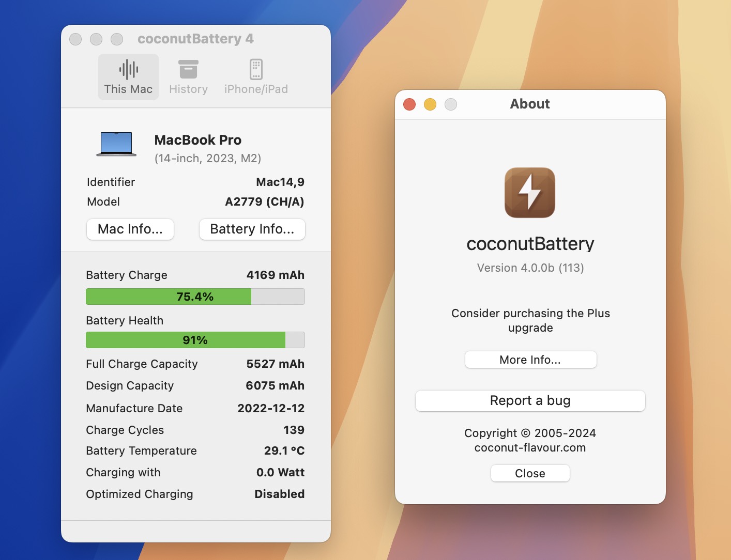
Task: Click the Charging with label
Action: click(x=124, y=472)
